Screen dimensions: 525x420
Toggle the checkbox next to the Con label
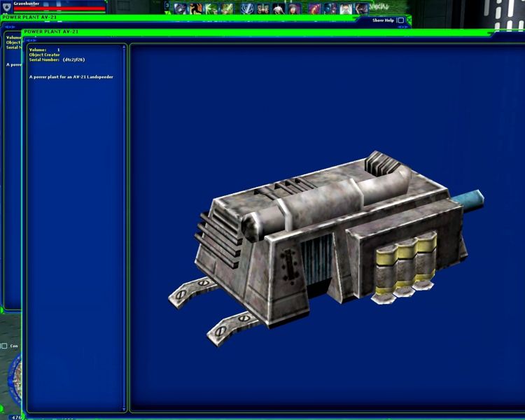coord(4,346)
